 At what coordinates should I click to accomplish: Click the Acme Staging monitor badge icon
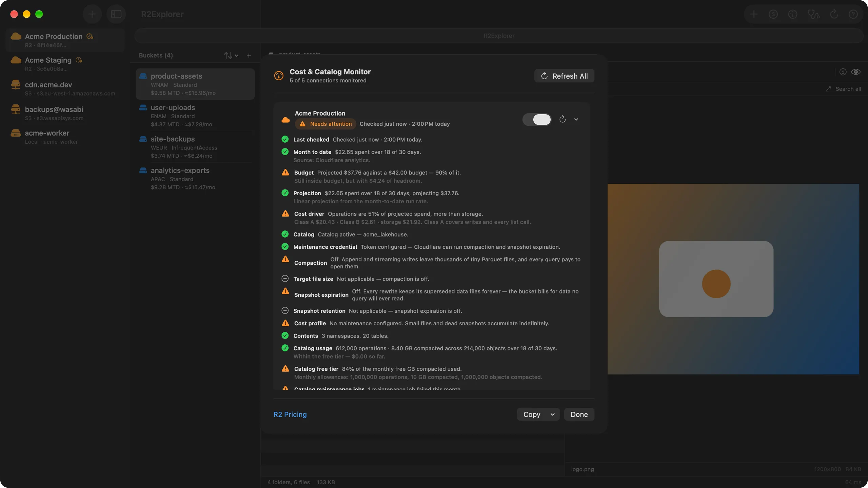pyautogui.click(x=79, y=60)
